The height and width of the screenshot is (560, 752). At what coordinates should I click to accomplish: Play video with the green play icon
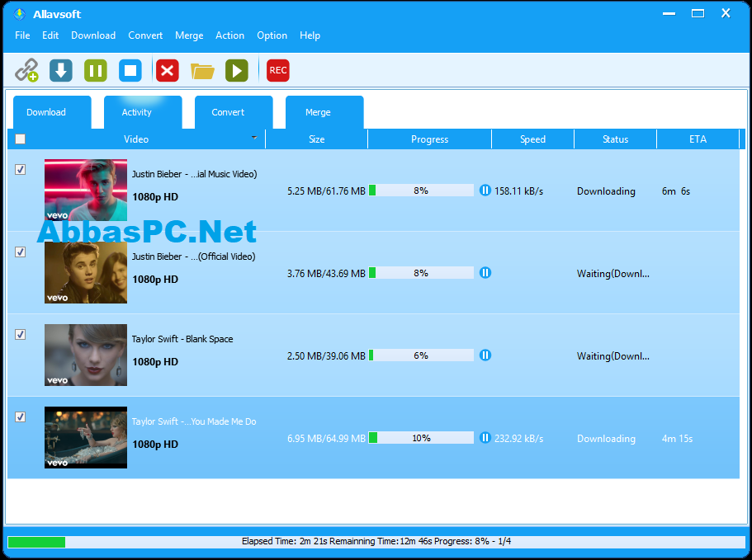[237, 70]
